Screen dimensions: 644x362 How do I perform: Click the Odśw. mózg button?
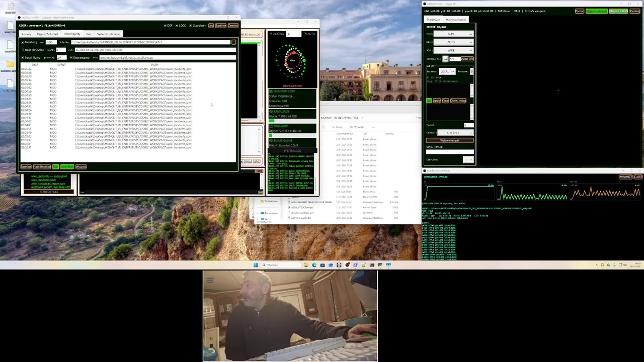tap(458, 101)
